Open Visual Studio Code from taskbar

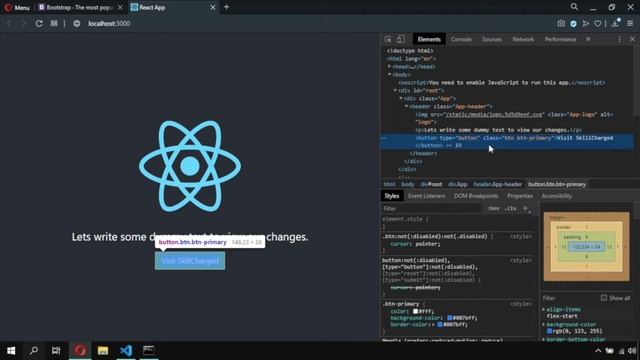pos(126,351)
